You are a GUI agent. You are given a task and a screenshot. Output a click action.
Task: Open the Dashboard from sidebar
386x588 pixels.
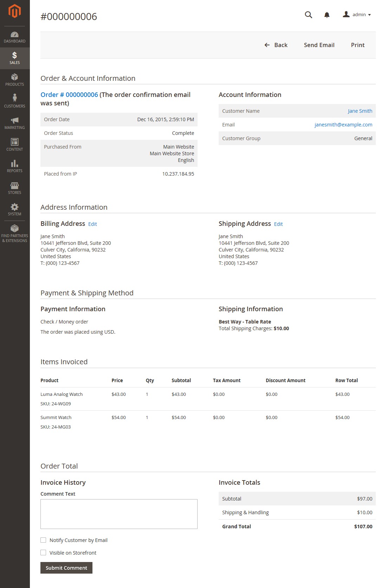pyautogui.click(x=15, y=37)
